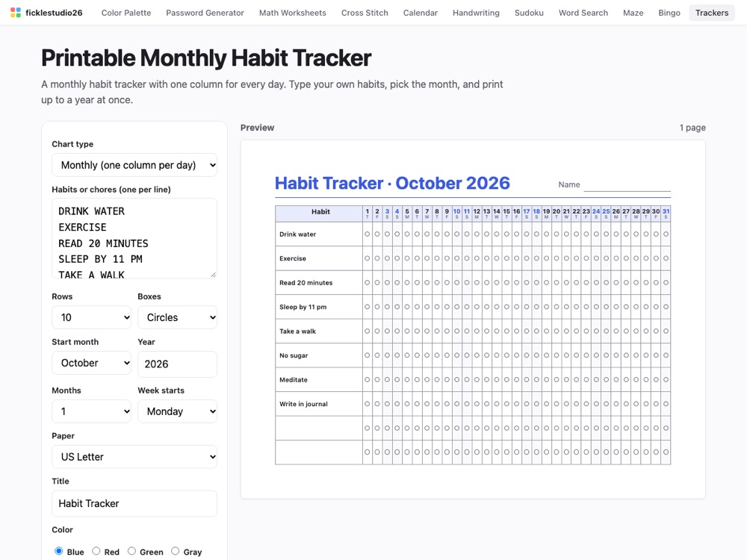
Task: Open the Rows dropdown showing 10
Action: click(x=91, y=317)
